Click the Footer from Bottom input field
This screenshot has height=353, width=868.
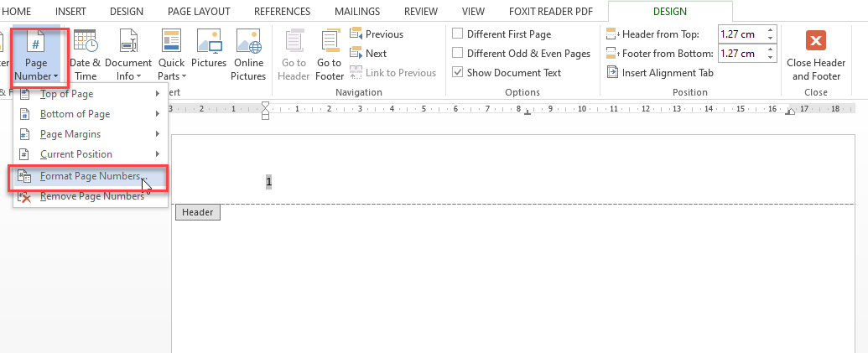pyautogui.click(x=740, y=54)
